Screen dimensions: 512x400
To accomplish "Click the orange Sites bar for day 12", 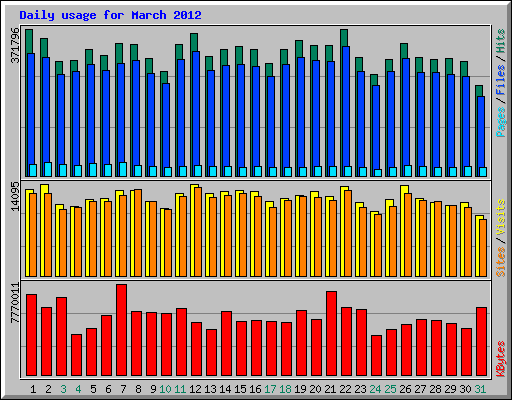I will (198, 232).
